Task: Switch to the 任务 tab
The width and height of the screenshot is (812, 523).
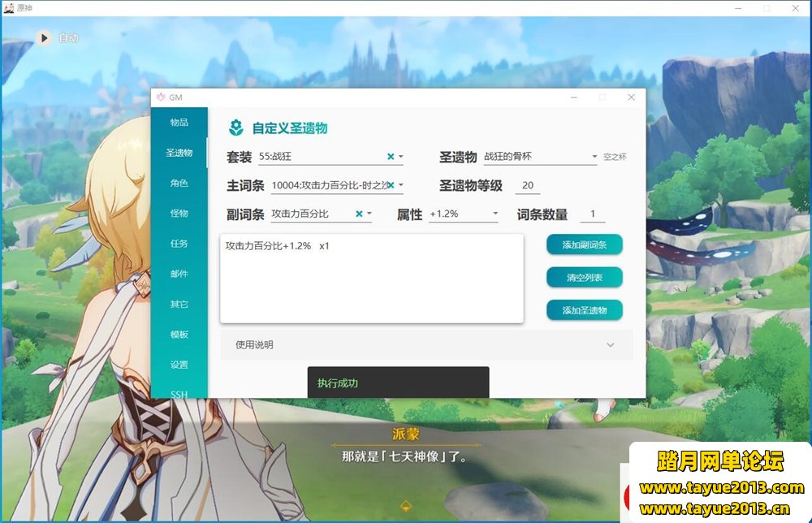Action: pos(179,244)
